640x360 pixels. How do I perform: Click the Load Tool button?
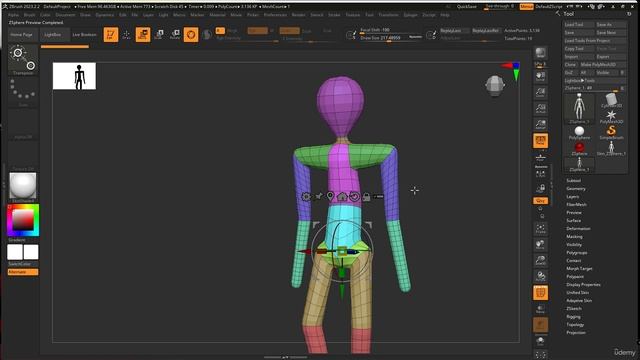coord(579,24)
